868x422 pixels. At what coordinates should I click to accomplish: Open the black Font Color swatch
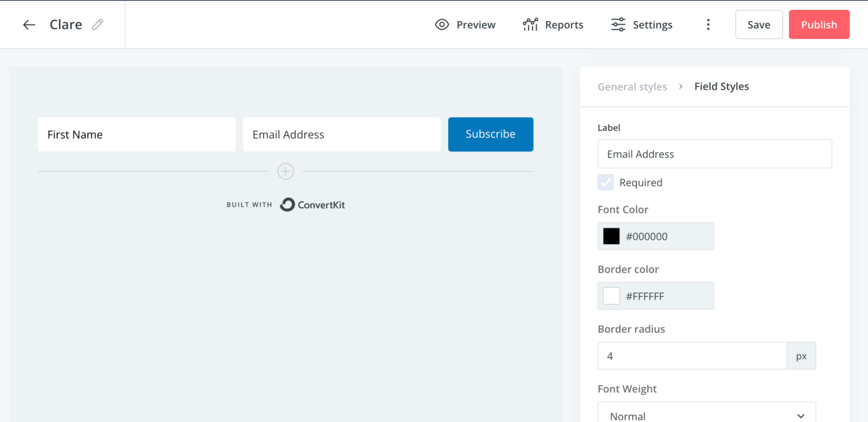pos(611,236)
